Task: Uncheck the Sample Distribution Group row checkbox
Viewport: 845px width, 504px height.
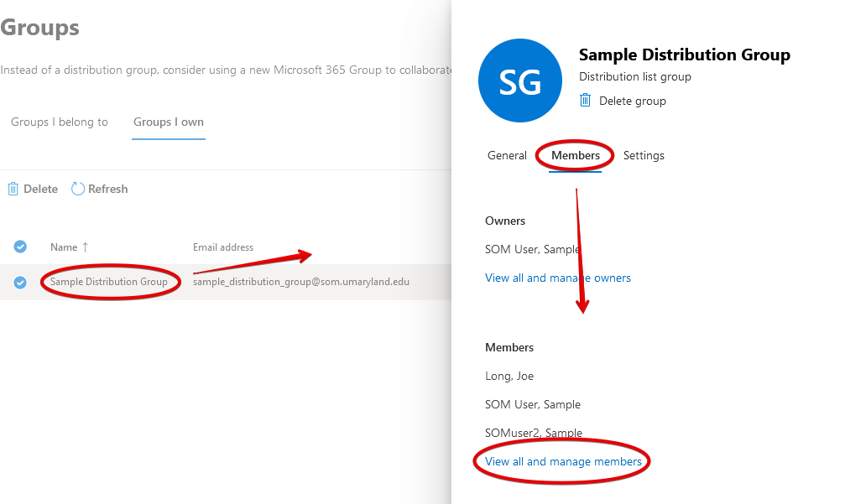Action: pyautogui.click(x=20, y=282)
